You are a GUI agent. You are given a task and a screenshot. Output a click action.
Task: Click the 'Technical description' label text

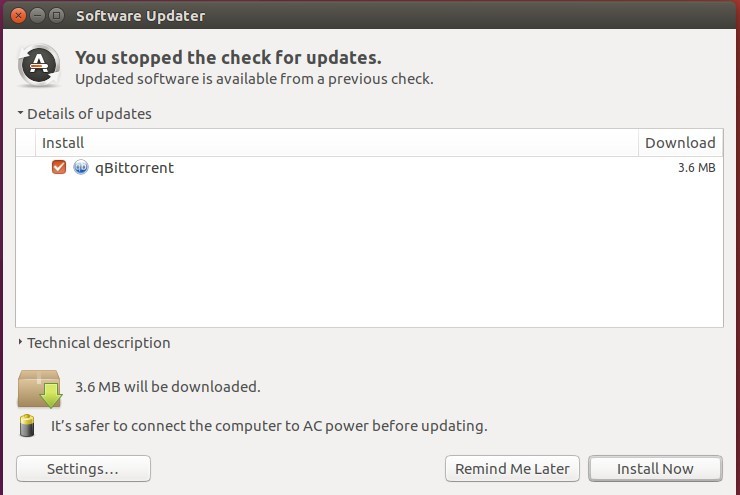point(99,343)
